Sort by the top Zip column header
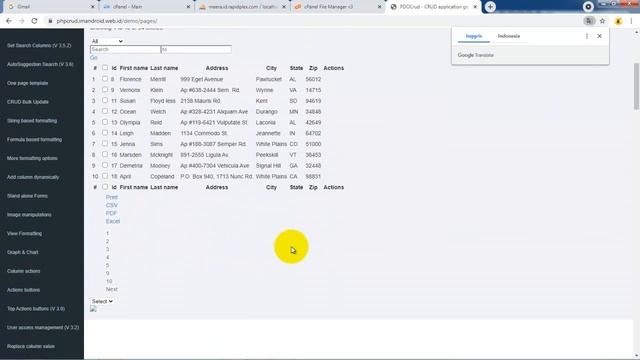640x360 pixels. pyautogui.click(x=313, y=68)
